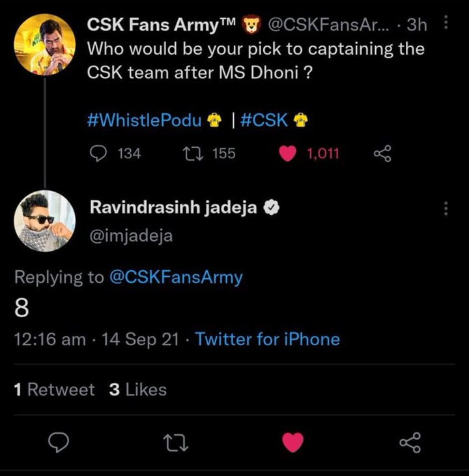The image size is (469, 476).
Task: Share the CSK Fans Army tweet
Action: pyautogui.click(x=382, y=154)
